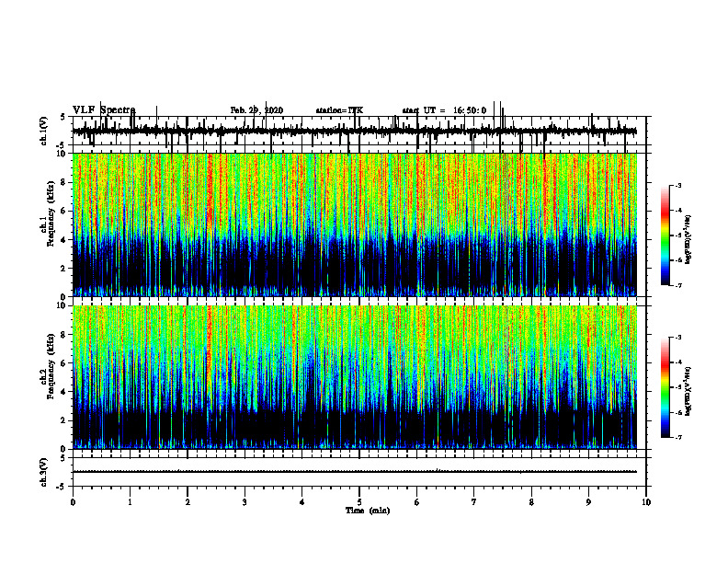Click the ch.1 colorbar log(PSD) unit label
Viewport: 728px width, 563px height.
[x=688, y=240]
